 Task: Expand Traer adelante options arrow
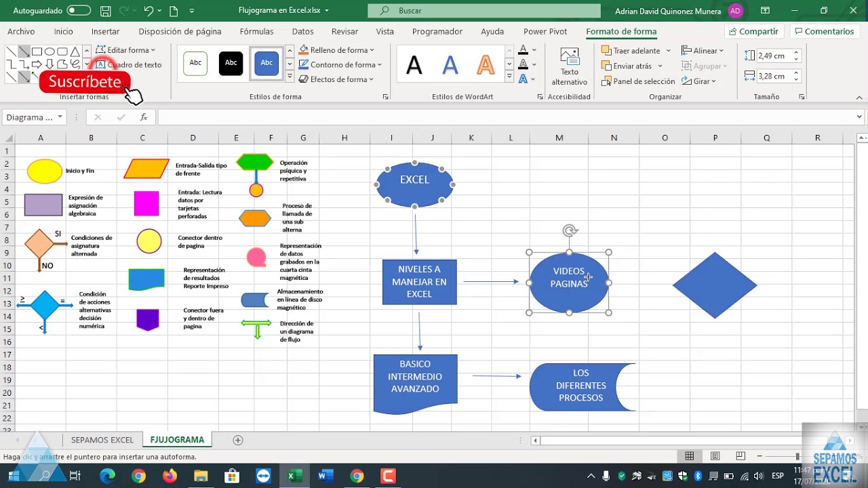tap(668, 51)
